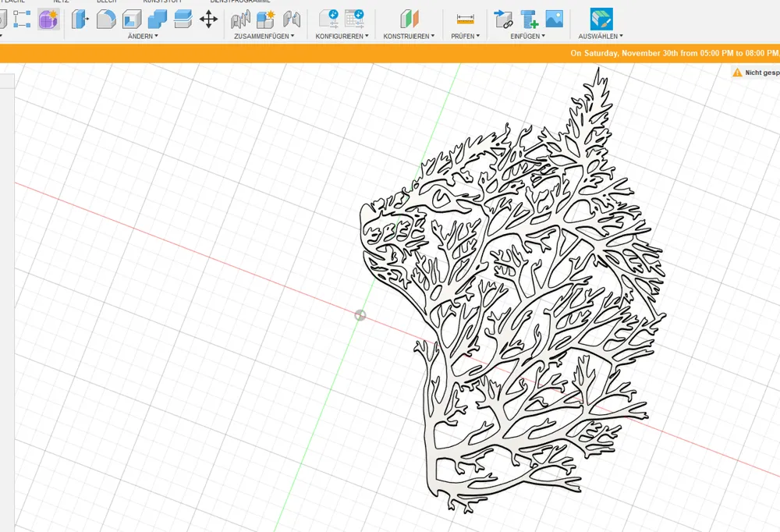Open the configuration table icon
The height and width of the screenshot is (532, 780).
[x=355, y=19]
